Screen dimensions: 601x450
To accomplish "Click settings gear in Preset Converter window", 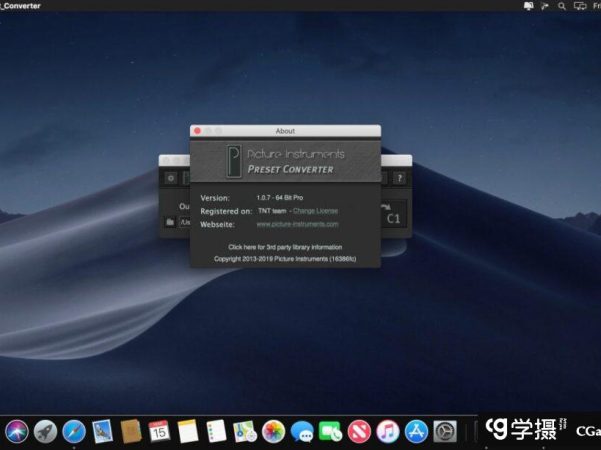I will [171, 178].
